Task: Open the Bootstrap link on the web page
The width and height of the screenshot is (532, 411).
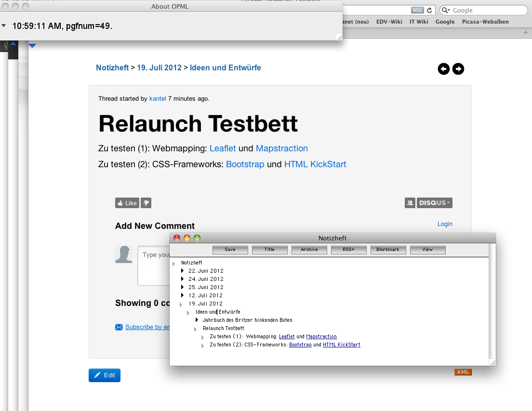Action: [x=245, y=164]
